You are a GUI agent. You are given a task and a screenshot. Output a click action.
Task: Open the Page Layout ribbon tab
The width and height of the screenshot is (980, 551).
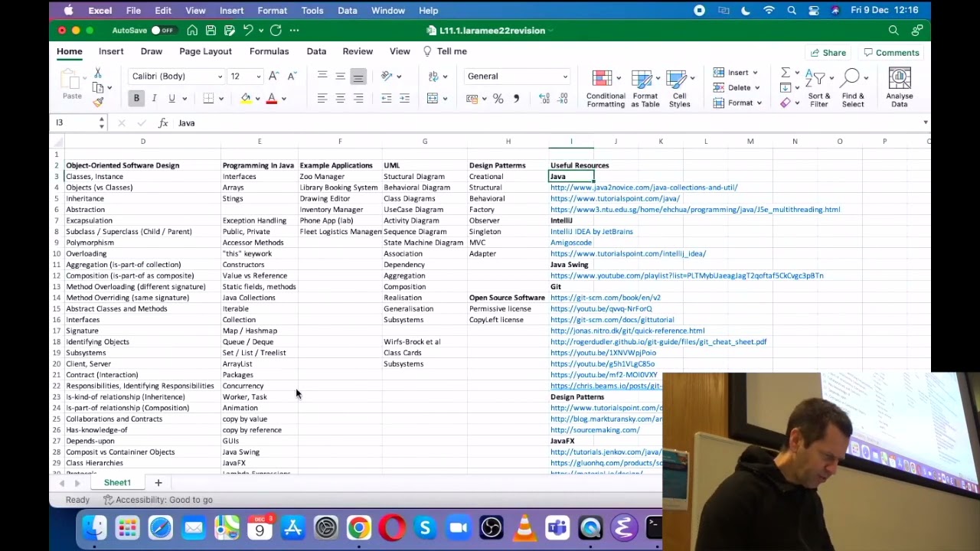pos(205,51)
